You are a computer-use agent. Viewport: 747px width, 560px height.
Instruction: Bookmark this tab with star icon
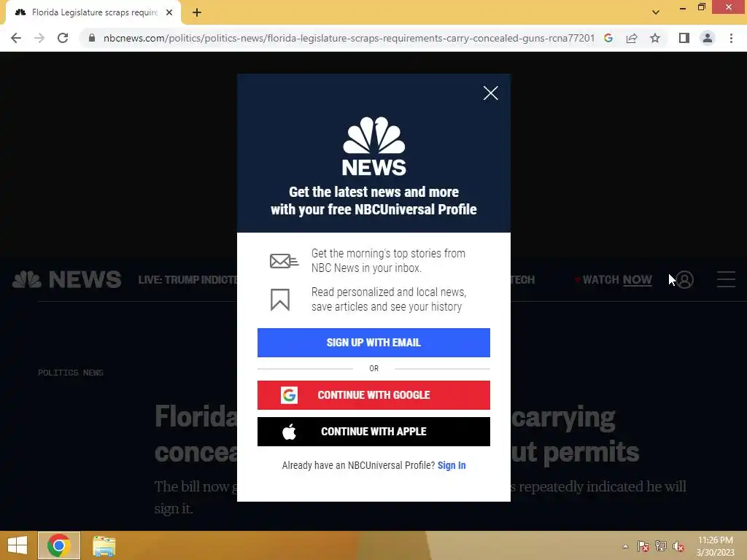[x=655, y=38]
